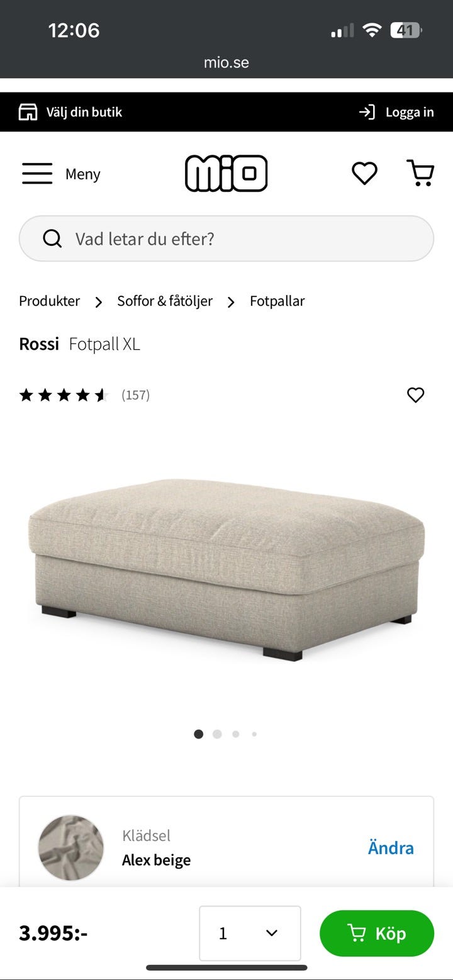Click Ändra to change upholstery
Viewport: 453px width, 980px height.
[x=391, y=848]
